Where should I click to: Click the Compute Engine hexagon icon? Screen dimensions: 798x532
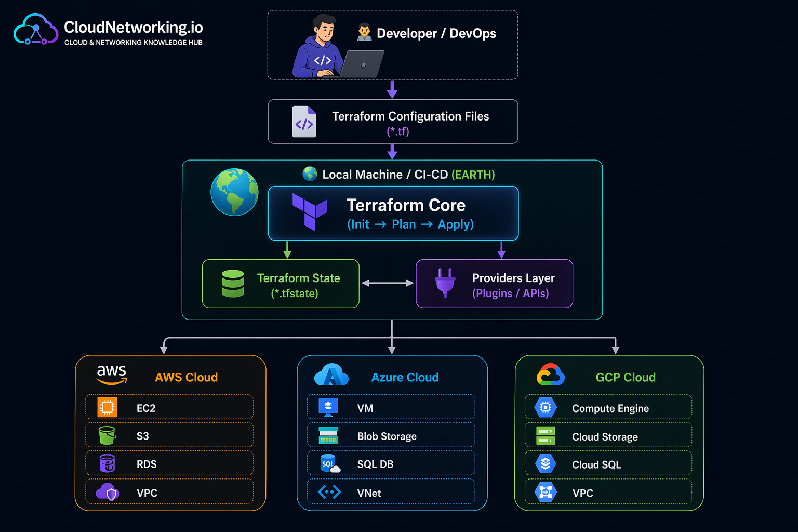(546, 408)
